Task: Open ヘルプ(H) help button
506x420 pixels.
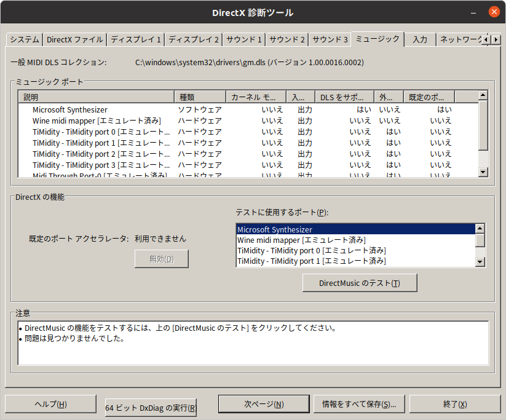Action: 50,404
